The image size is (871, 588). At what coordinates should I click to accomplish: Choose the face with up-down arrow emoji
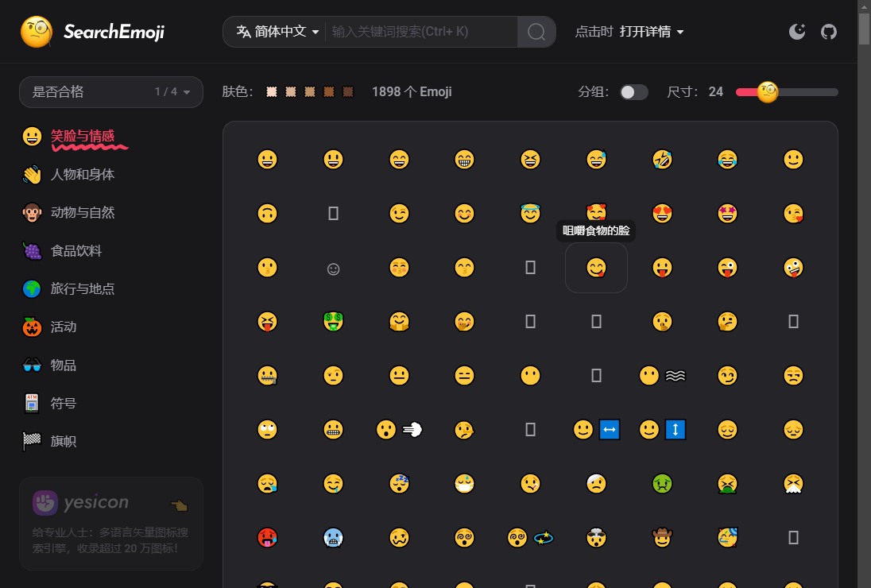point(662,429)
